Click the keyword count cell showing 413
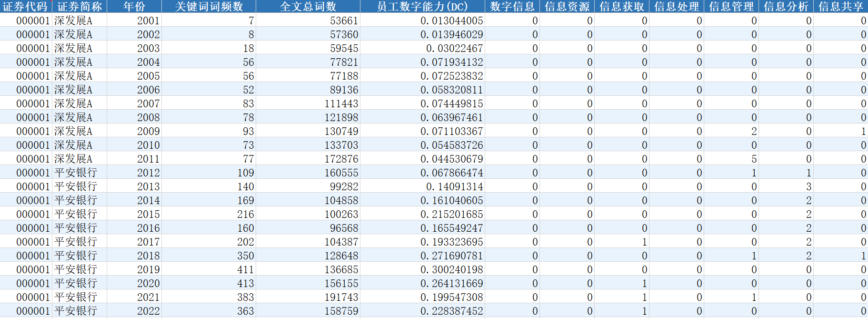The height and width of the screenshot is (319, 868). 209,283
